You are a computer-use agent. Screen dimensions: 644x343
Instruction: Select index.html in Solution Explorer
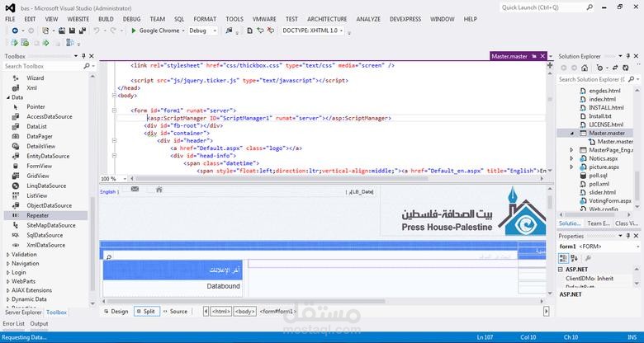pos(602,99)
